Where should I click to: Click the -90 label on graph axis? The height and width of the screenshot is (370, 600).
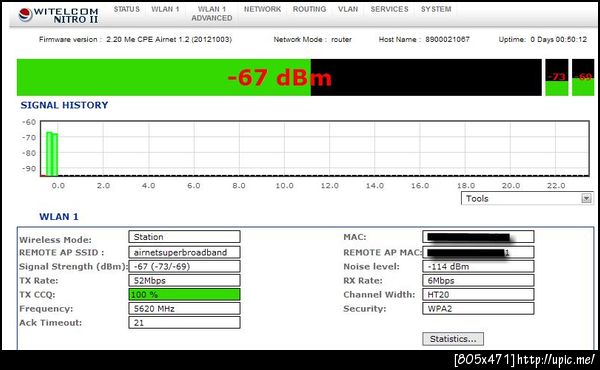(29, 169)
